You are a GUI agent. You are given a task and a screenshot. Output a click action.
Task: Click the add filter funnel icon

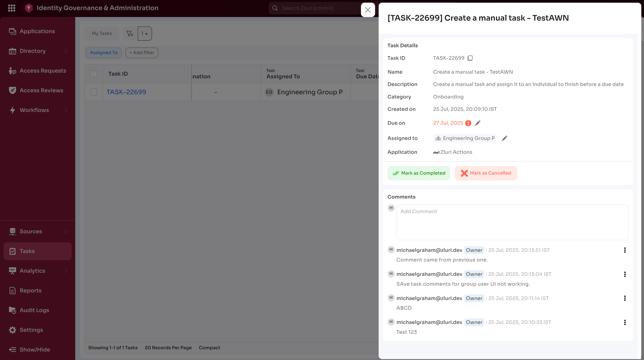(x=130, y=34)
